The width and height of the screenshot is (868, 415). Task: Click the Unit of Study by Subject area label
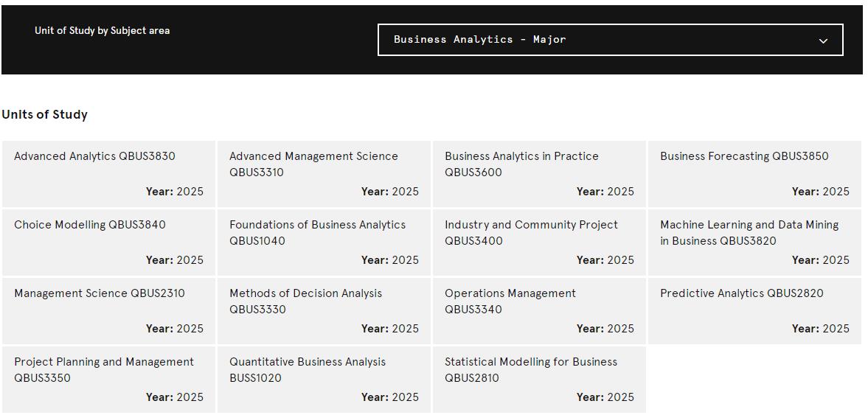click(x=103, y=31)
